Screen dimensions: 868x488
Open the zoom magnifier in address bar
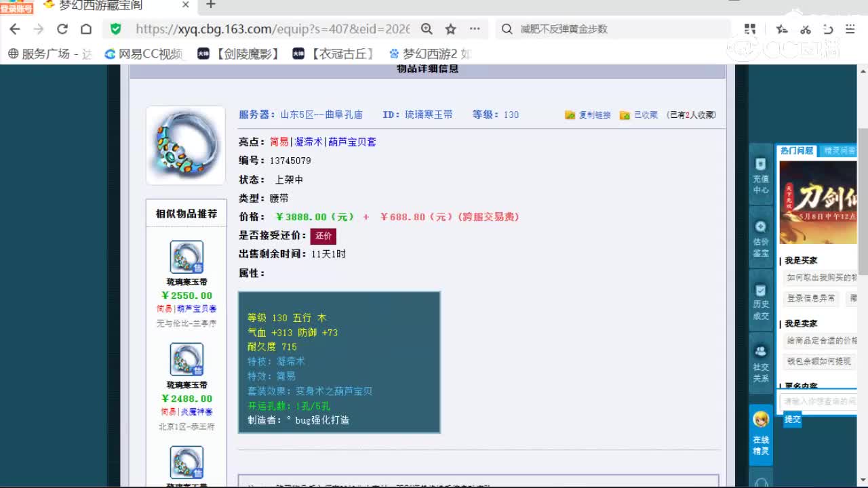427,29
